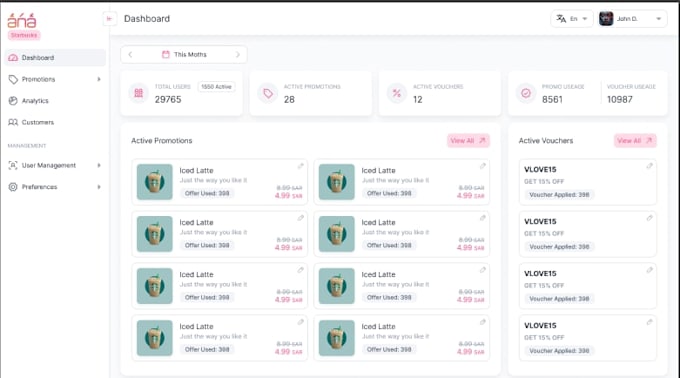Expand the User Management submenu chevron
Image resolution: width=680 pixels, height=378 pixels.
point(99,165)
